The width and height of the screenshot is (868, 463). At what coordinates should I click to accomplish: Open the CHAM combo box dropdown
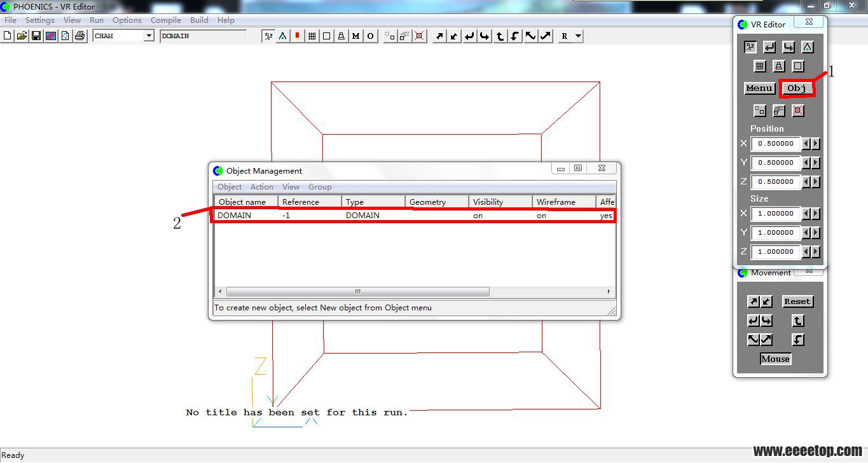(x=149, y=36)
